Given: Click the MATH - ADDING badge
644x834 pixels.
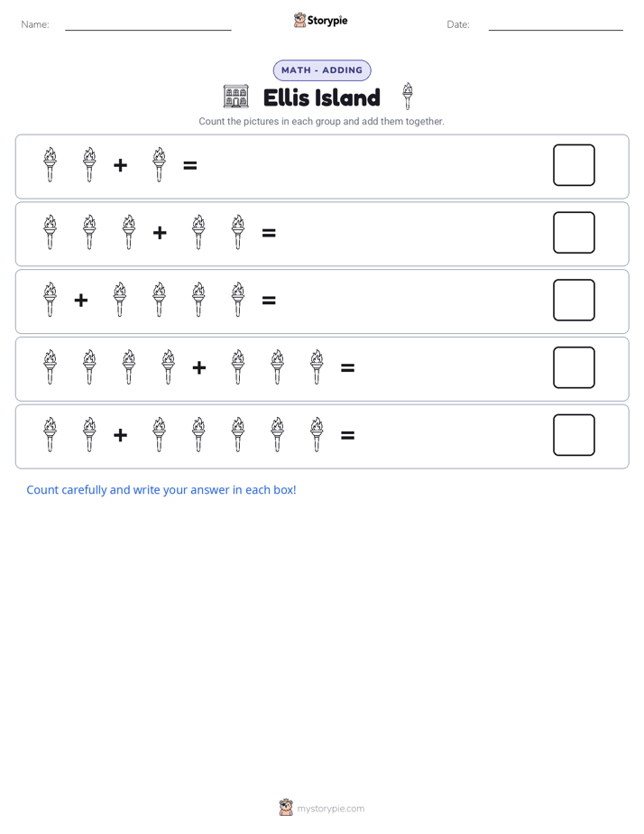Looking at the screenshot, I should [322, 70].
